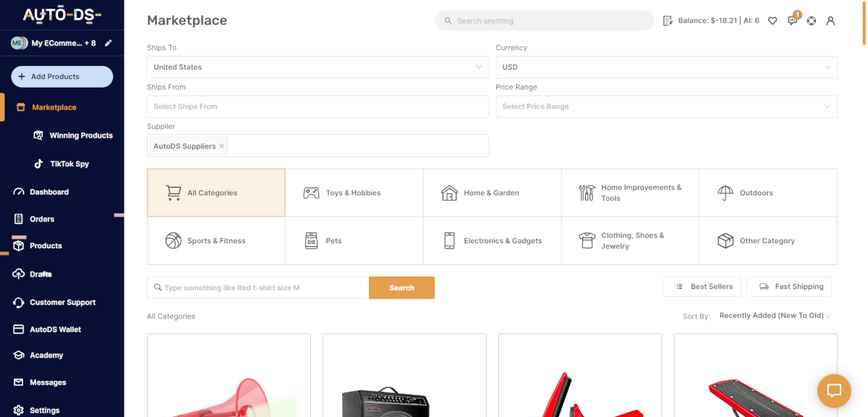
Task: Click the Other Category box icon
Action: [726, 241]
